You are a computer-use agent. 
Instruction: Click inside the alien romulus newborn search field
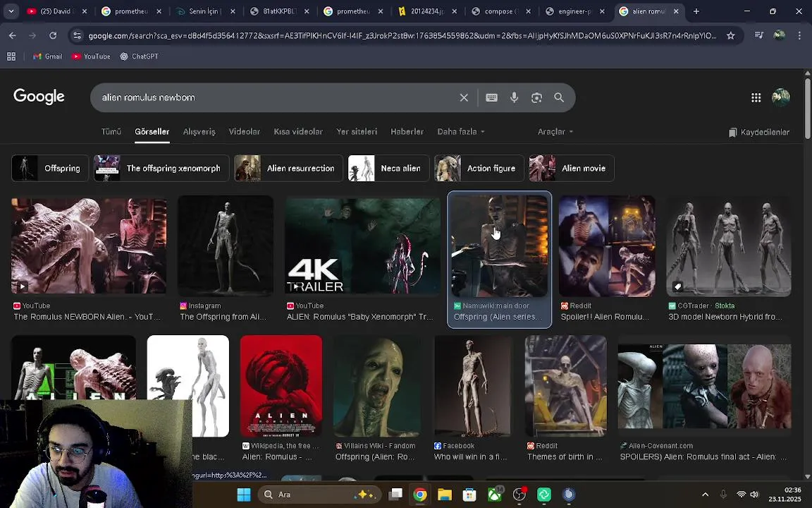click(x=274, y=97)
